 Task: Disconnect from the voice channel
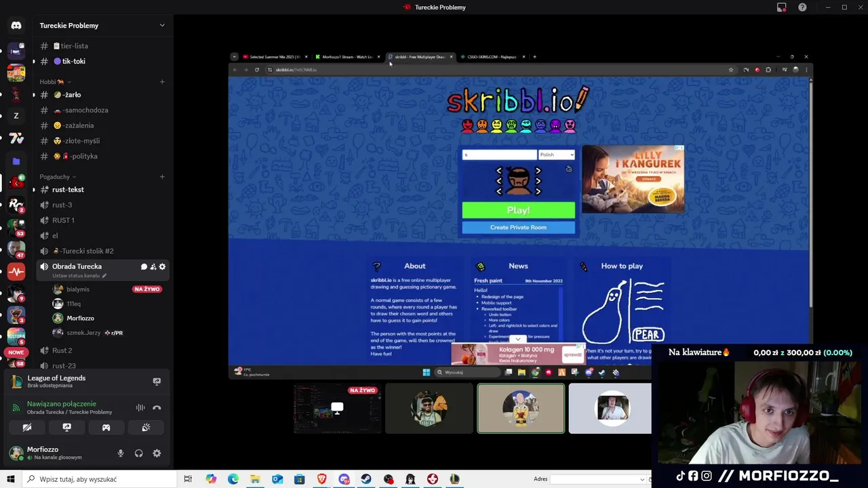click(157, 407)
